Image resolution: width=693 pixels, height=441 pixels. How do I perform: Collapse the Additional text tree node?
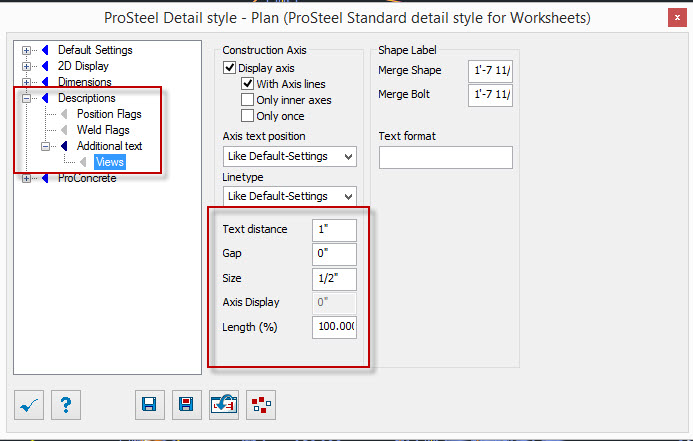[x=46, y=146]
